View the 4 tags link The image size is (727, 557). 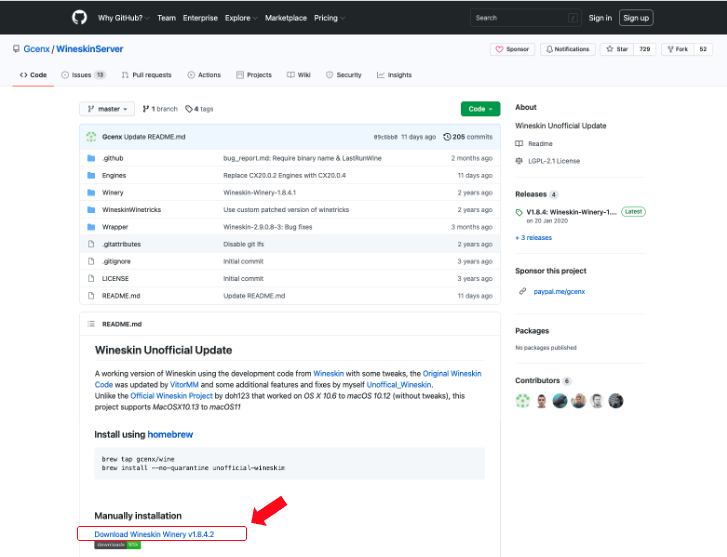(199, 109)
